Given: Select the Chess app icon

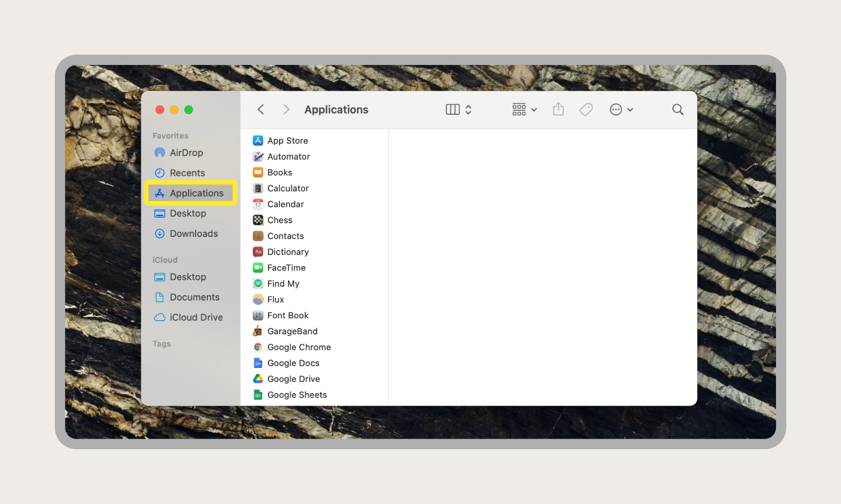Looking at the screenshot, I should [258, 220].
